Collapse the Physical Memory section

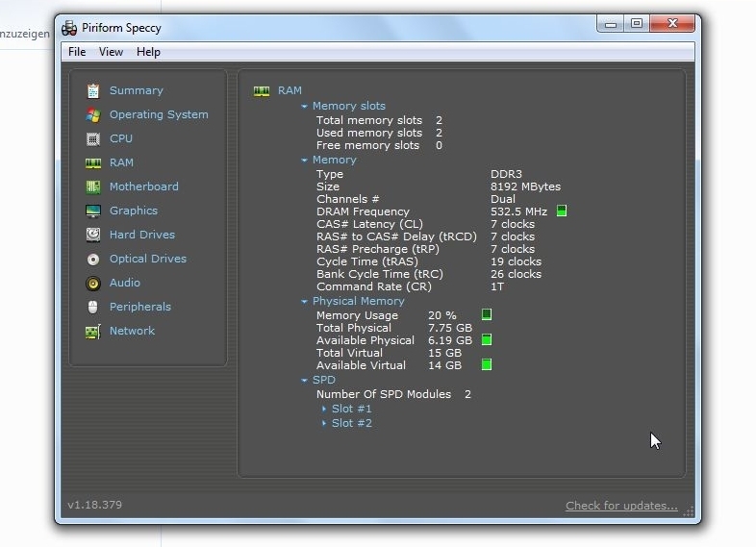(x=305, y=302)
